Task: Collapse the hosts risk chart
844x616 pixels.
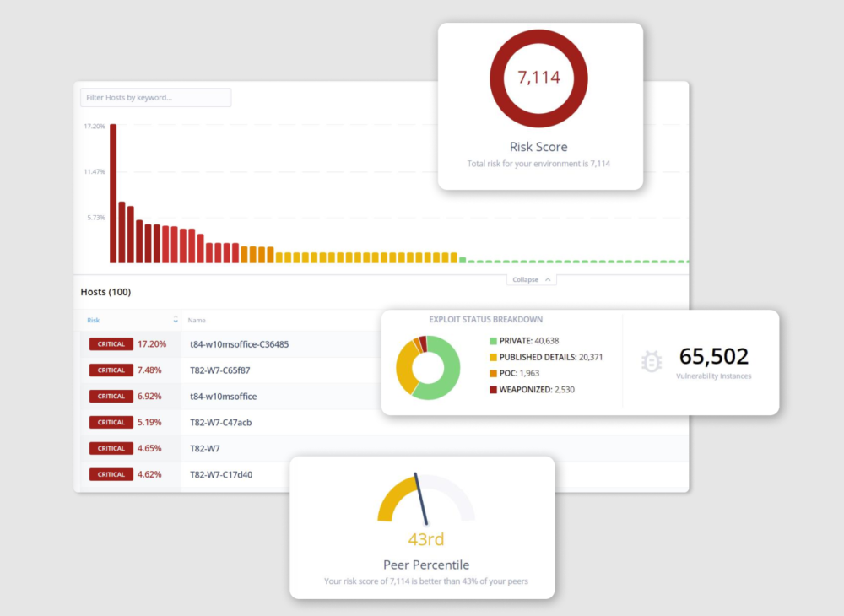Action: click(x=531, y=280)
